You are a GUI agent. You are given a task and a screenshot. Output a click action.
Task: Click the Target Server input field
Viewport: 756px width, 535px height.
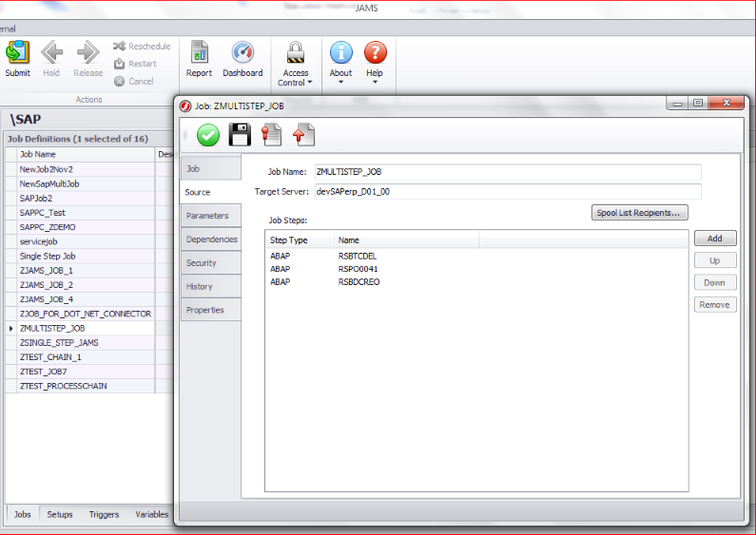[508, 192]
